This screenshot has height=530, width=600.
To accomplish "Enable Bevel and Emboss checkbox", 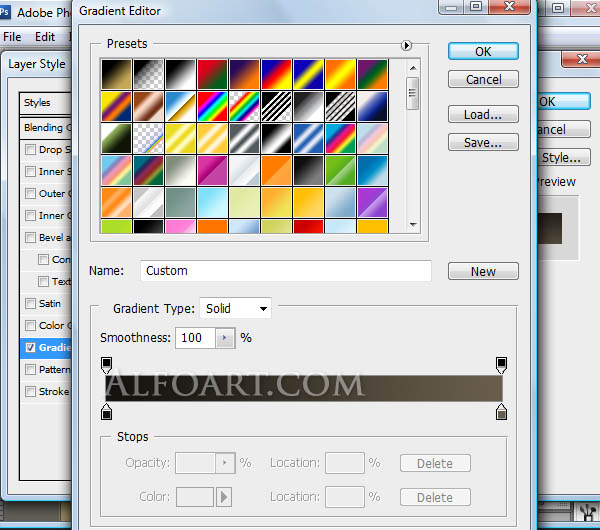I will tap(30, 237).
